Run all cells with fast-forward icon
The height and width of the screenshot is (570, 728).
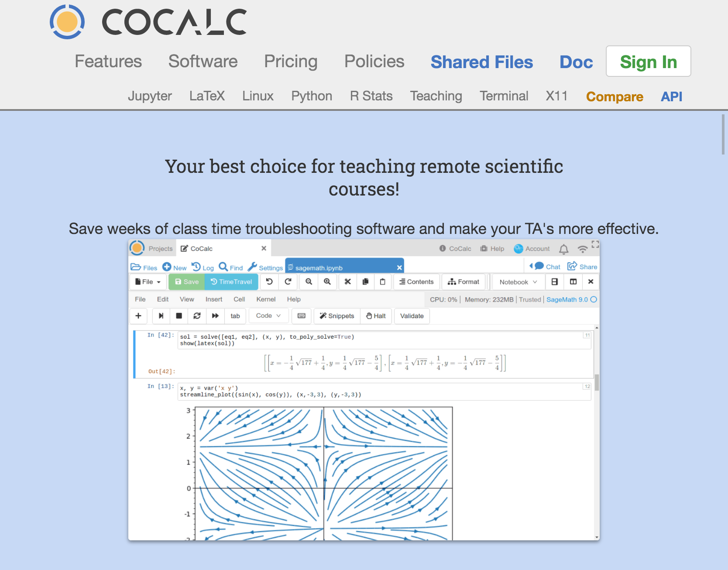215,316
